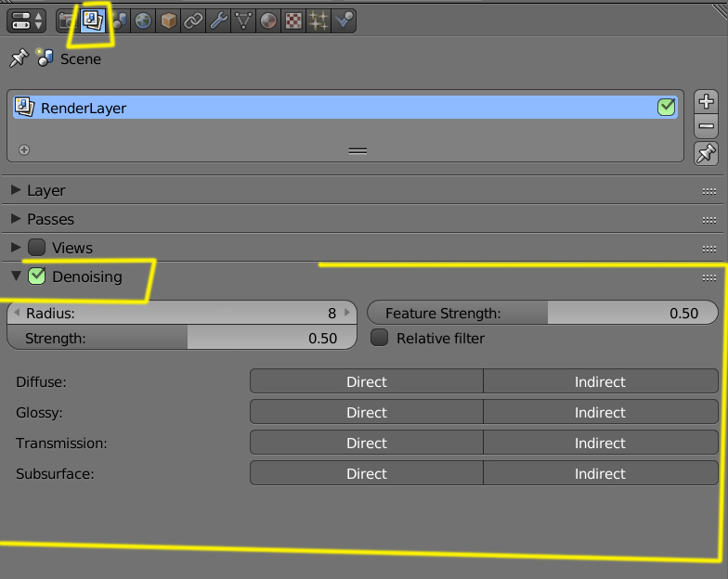
Task: Add a new render layer
Action: point(706,102)
